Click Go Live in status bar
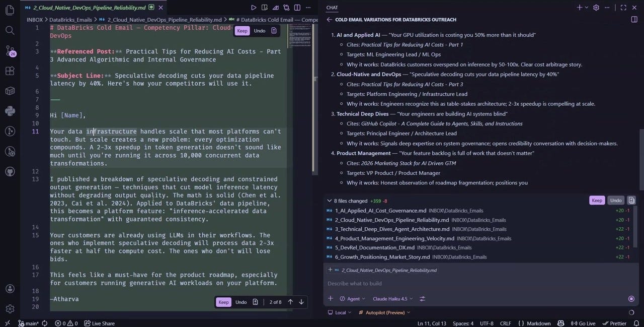This screenshot has width=644, height=327. pos(583,323)
